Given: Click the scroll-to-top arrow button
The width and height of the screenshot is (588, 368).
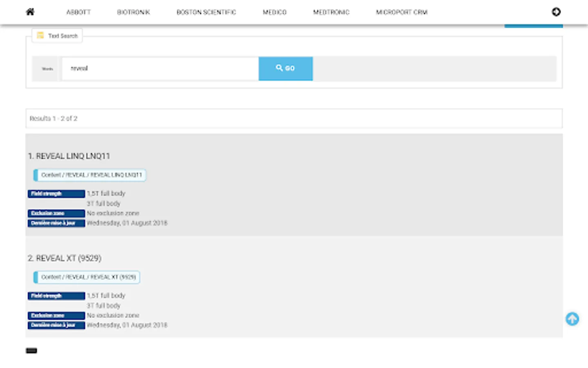Looking at the screenshot, I should click(572, 319).
